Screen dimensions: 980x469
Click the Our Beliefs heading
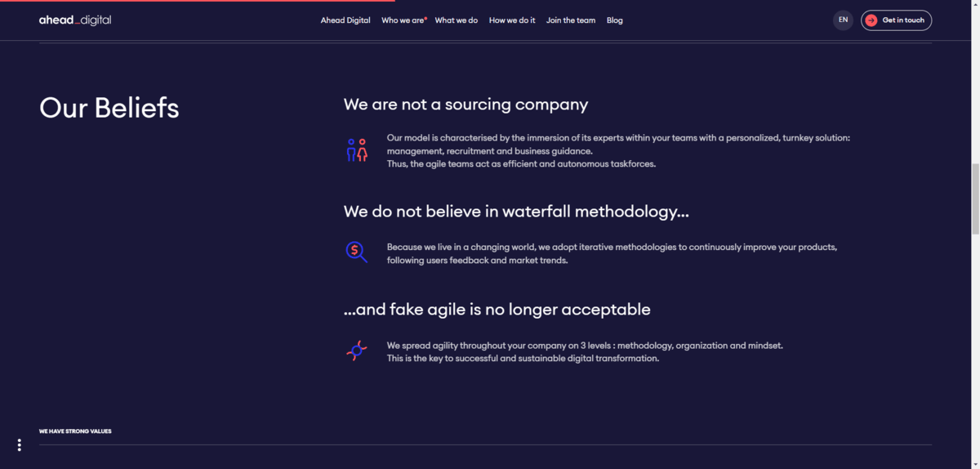(x=109, y=108)
